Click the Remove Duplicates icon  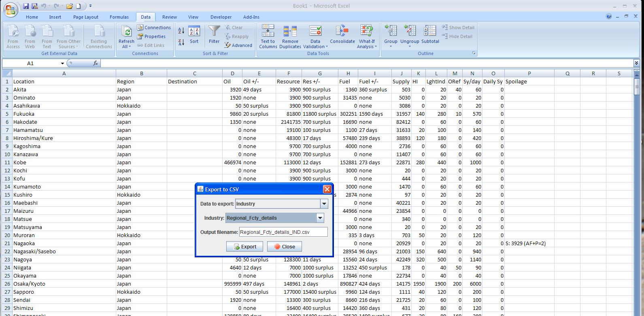click(290, 32)
